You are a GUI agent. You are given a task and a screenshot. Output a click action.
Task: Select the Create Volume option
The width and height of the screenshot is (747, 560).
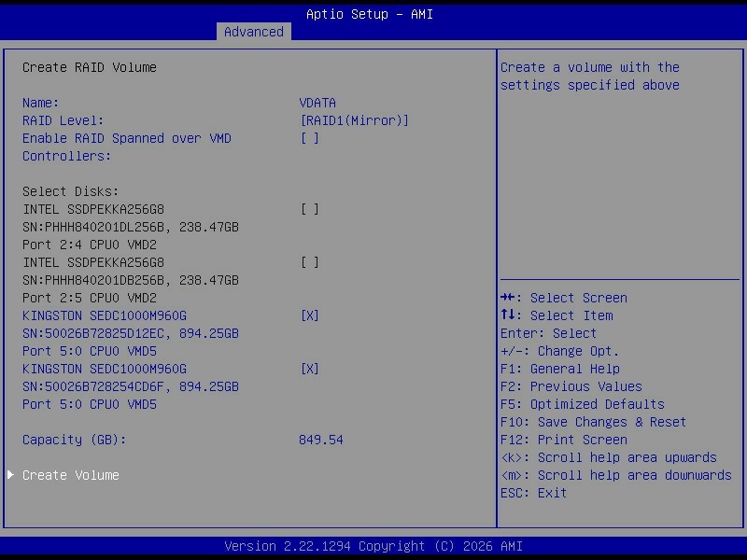71,475
